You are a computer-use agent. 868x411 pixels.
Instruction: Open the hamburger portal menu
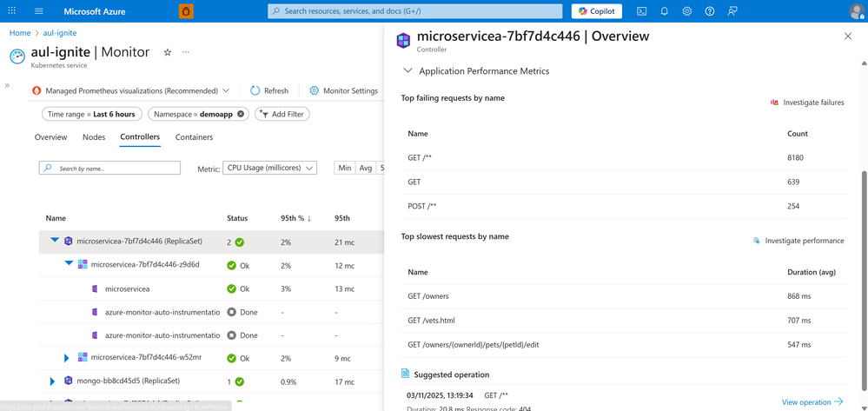tap(39, 11)
